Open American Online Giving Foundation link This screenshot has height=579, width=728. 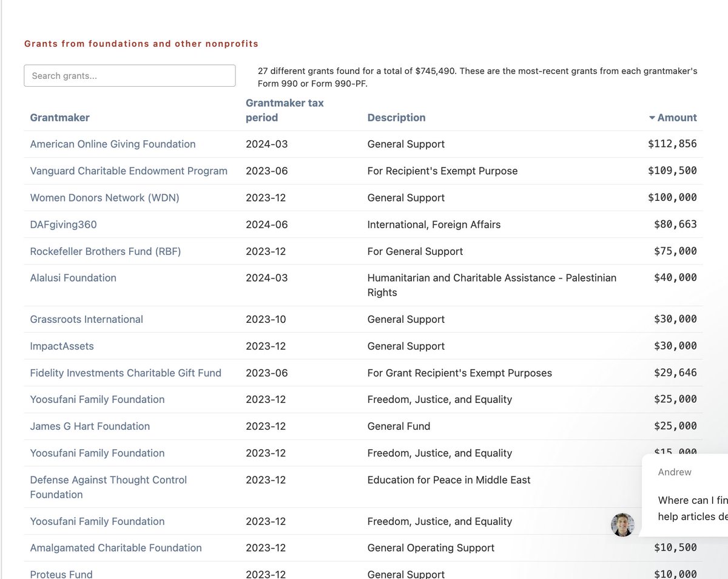113,144
